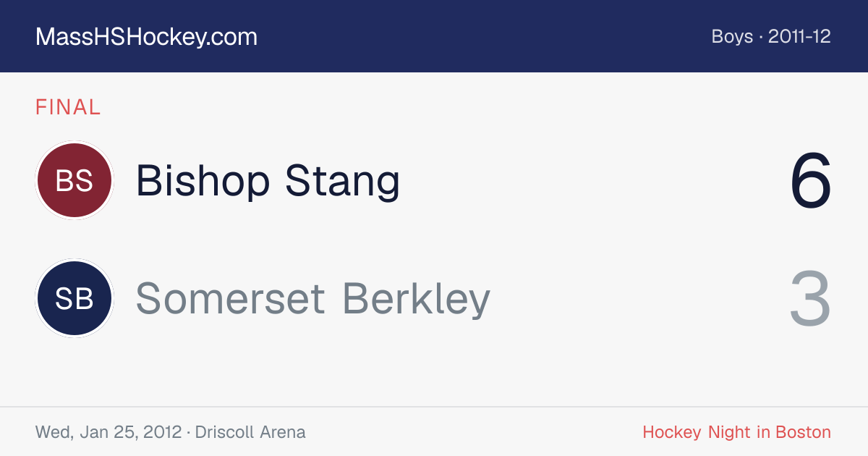Open the Bishop Stang team name
The width and height of the screenshot is (868, 456).
coord(268,181)
